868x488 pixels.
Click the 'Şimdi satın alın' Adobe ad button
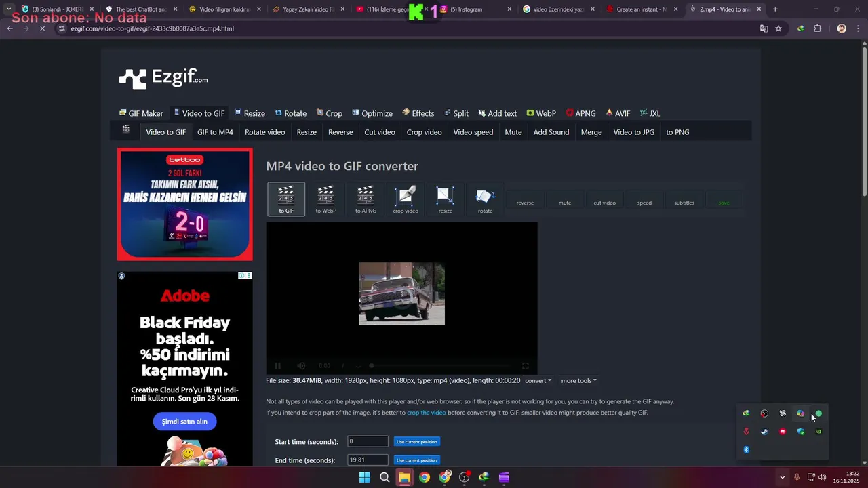(184, 421)
